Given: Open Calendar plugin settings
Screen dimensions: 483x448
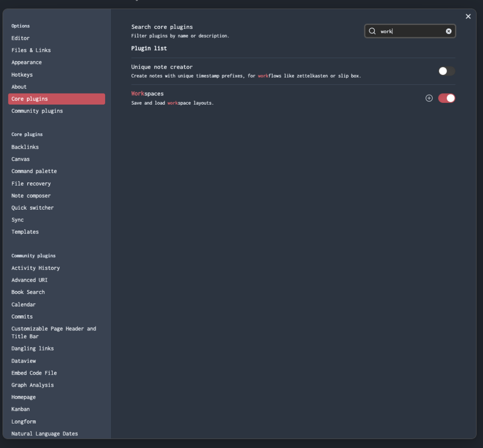Looking at the screenshot, I should click(24, 304).
